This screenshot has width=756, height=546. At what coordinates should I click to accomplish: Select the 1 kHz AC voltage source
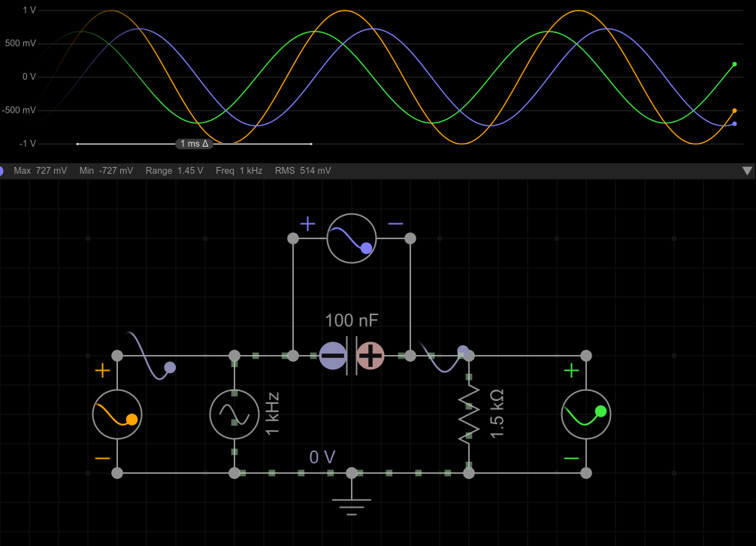[x=234, y=414]
